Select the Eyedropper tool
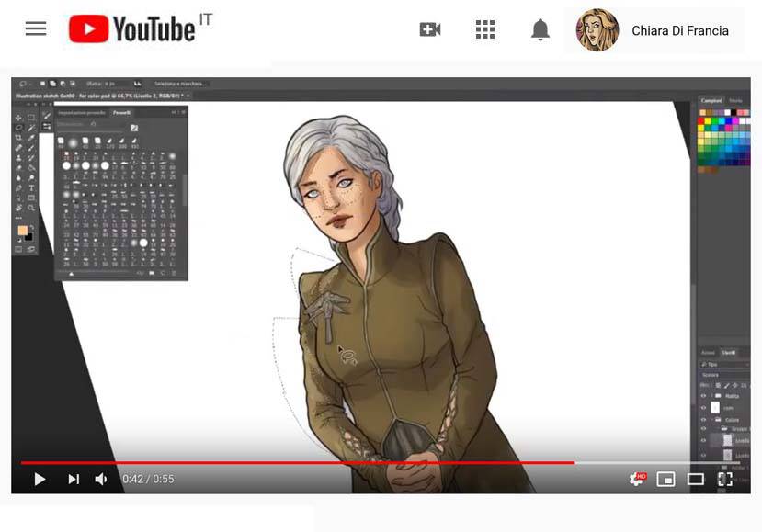Screen dimensions: 762x532 pos(31,138)
